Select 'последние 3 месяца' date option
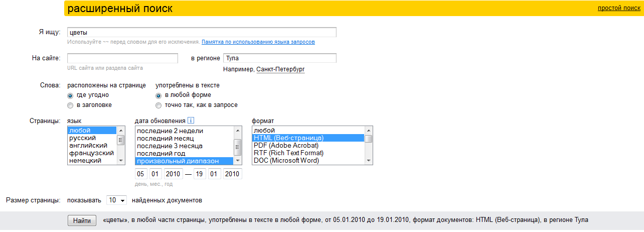This screenshot has width=644, height=232. tap(185, 146)
